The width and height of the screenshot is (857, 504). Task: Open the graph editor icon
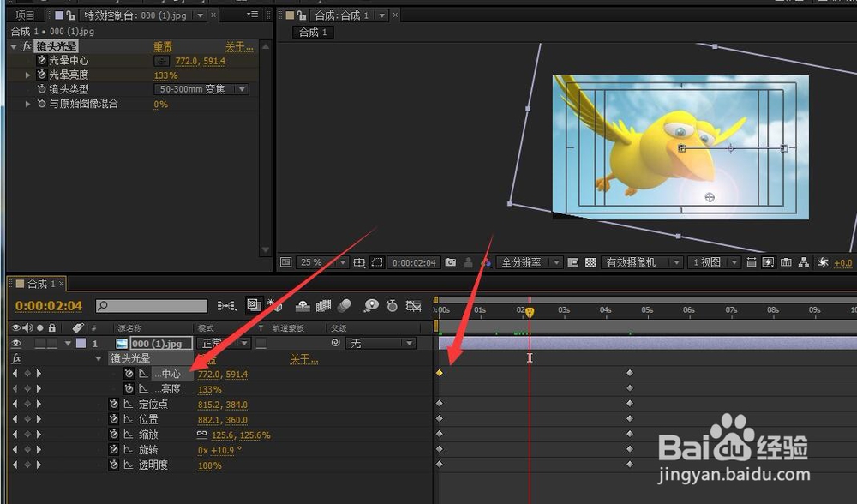[x=413, y=305]
